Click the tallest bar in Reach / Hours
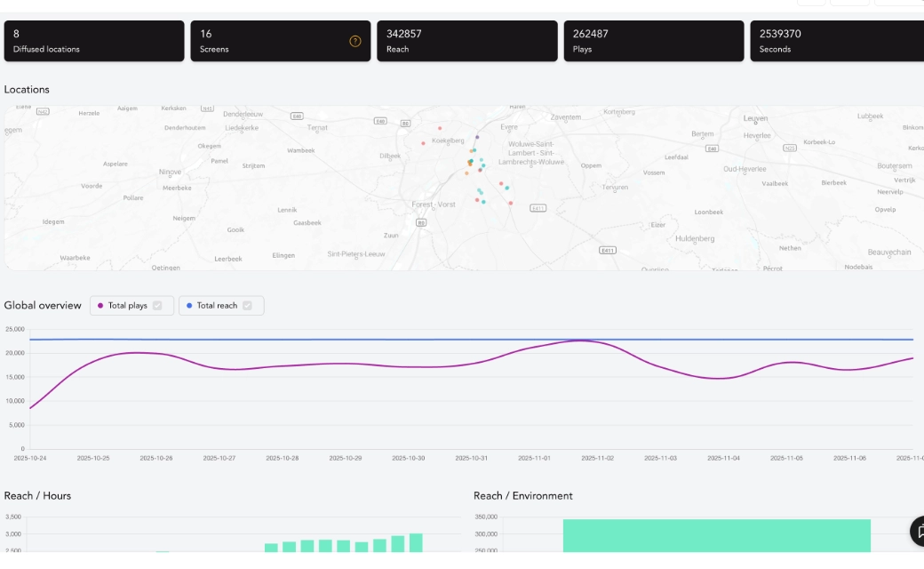The height and width of the screenshot is (569, 924). pyautogui.click(x=416, y=542)
